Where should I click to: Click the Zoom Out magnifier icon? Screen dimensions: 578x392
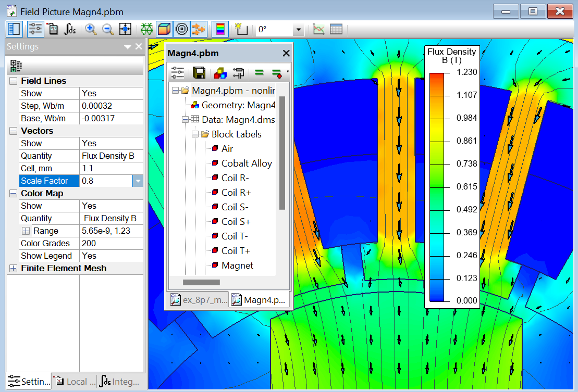(x=108, y=29)
